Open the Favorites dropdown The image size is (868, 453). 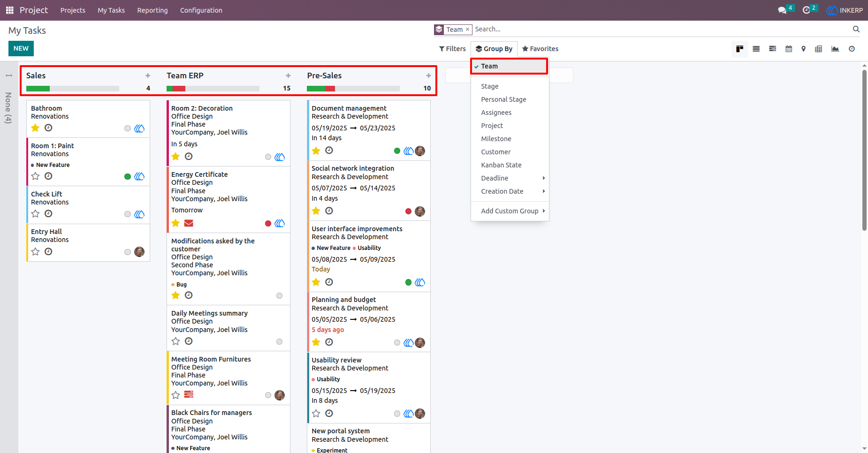pyautogui.click(x=540, y=49)
